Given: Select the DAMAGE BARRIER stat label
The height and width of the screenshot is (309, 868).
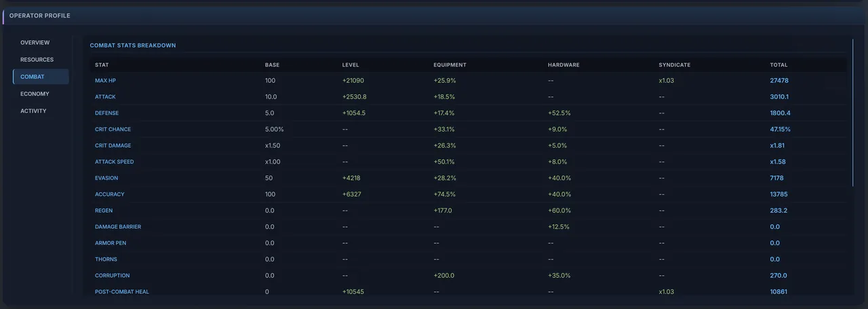Looking at the screenshot, I should [x=118, y=227].
